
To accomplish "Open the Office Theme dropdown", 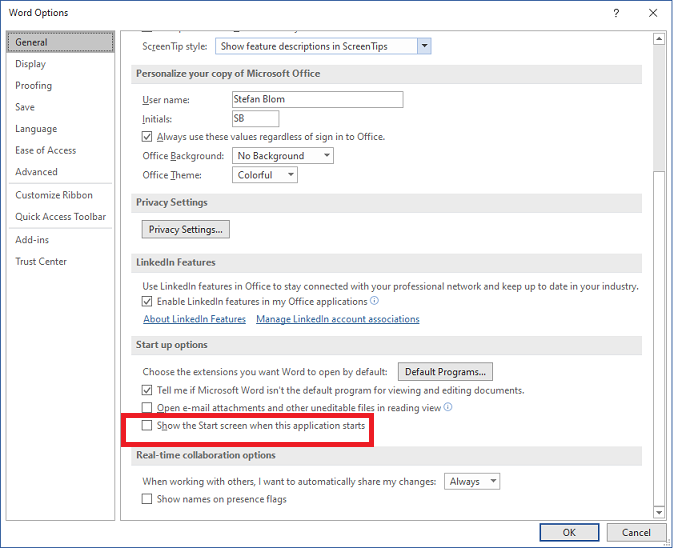I will tap(265, 175).
